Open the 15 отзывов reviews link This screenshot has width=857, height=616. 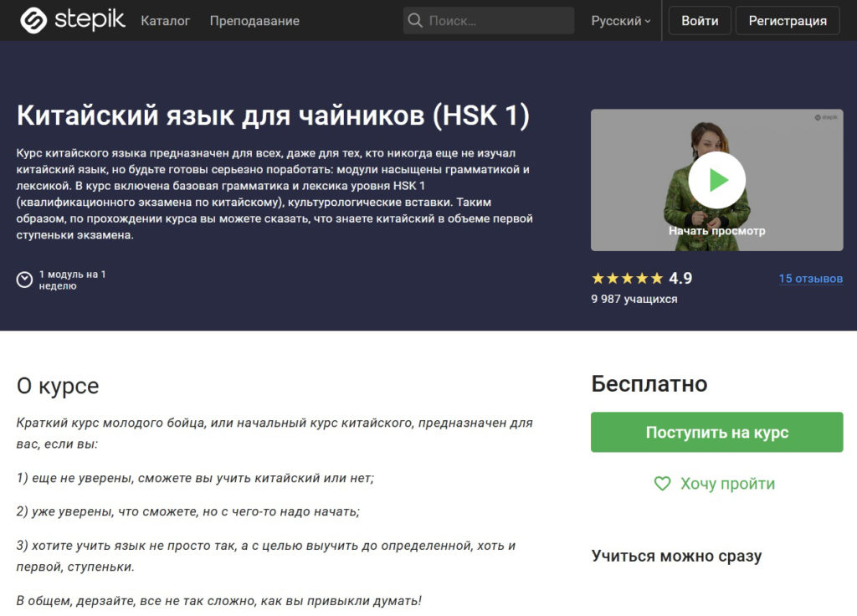click(810, 279)
